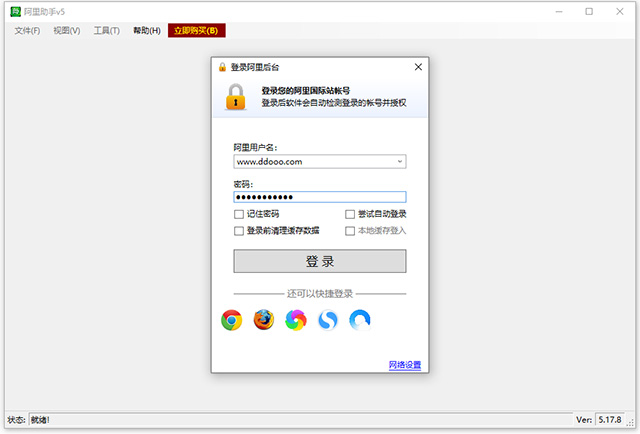Choose the colorful 360 browser quick login
This screenshot has height=434, width=640.
point(296,320)
